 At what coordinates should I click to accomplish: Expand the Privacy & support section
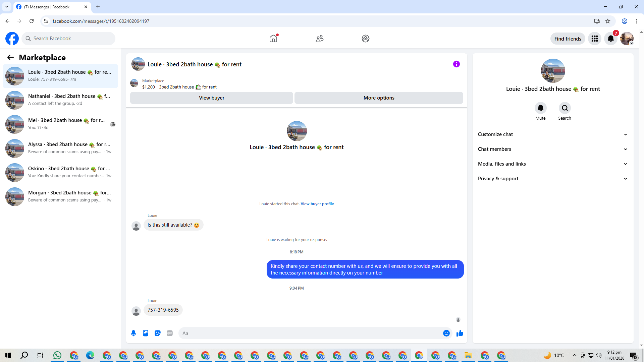553,179
